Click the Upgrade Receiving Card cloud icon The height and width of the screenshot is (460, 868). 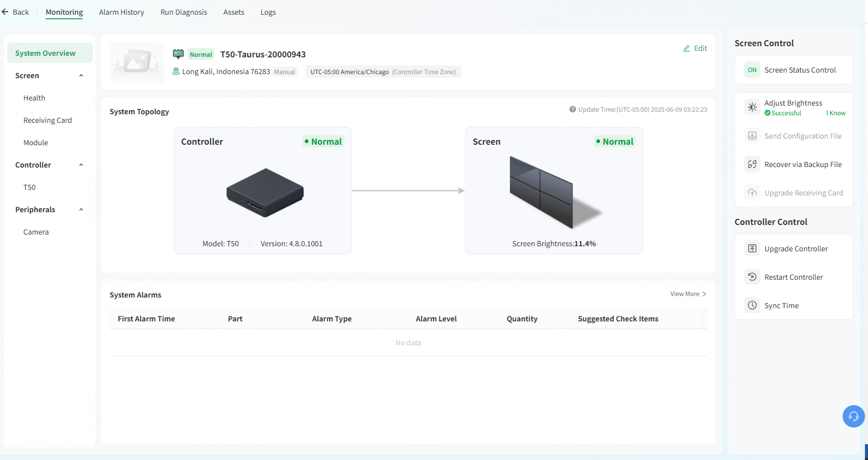pyautogui.click(x=752, y=192)
